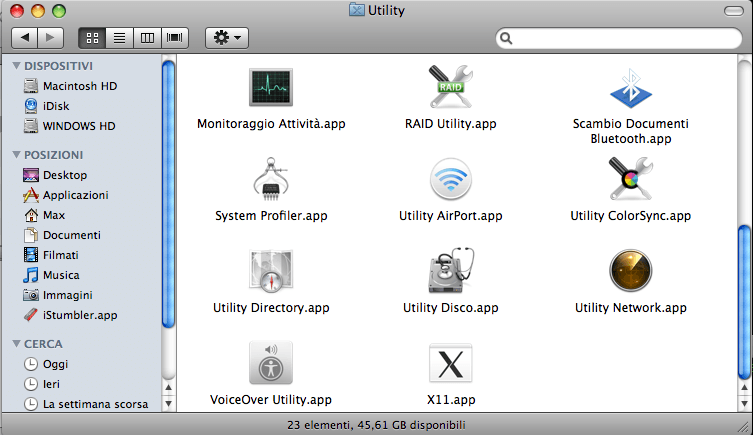
Task: Collapse the CERCA section
Action: (16, 344)
